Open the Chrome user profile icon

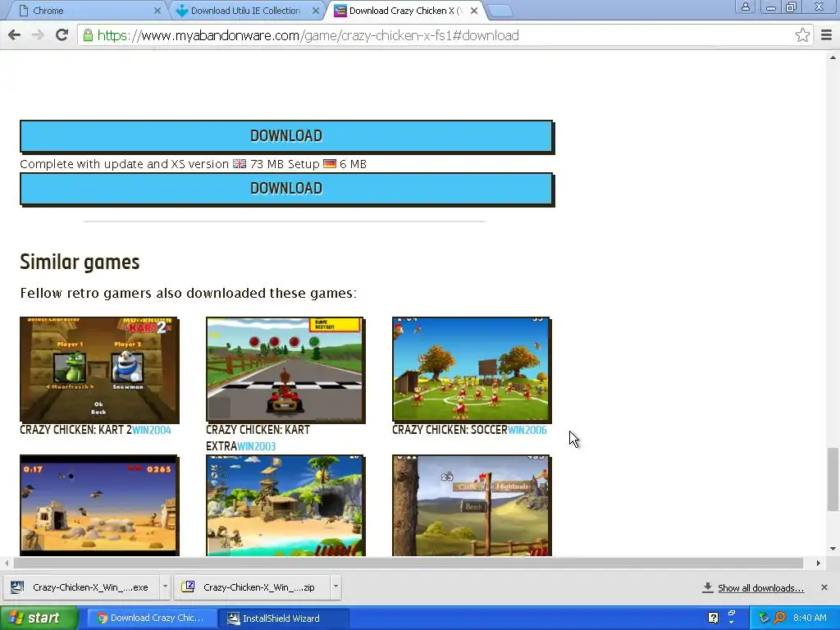745,7
